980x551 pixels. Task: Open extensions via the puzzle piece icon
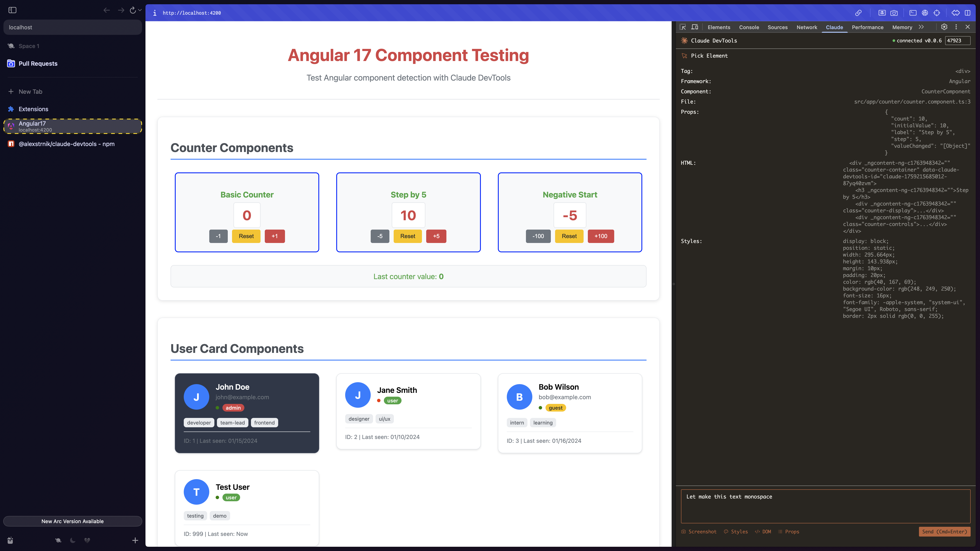956,13
